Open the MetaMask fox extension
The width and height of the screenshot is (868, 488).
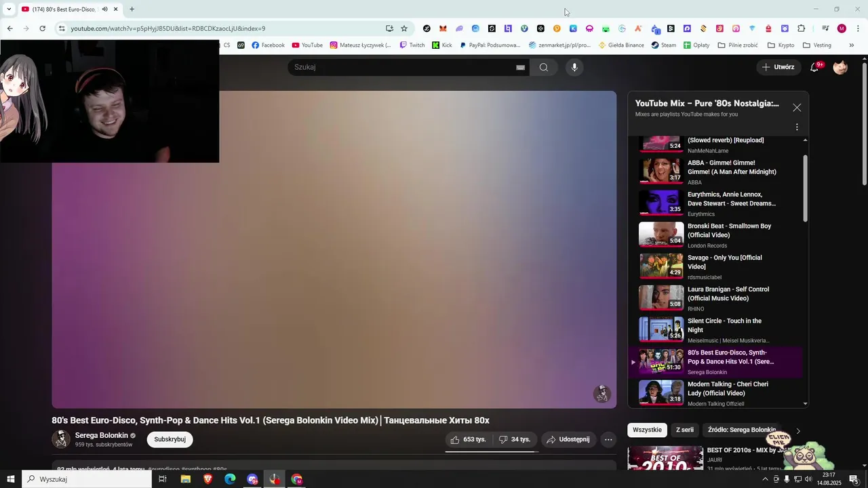[443, 28]
